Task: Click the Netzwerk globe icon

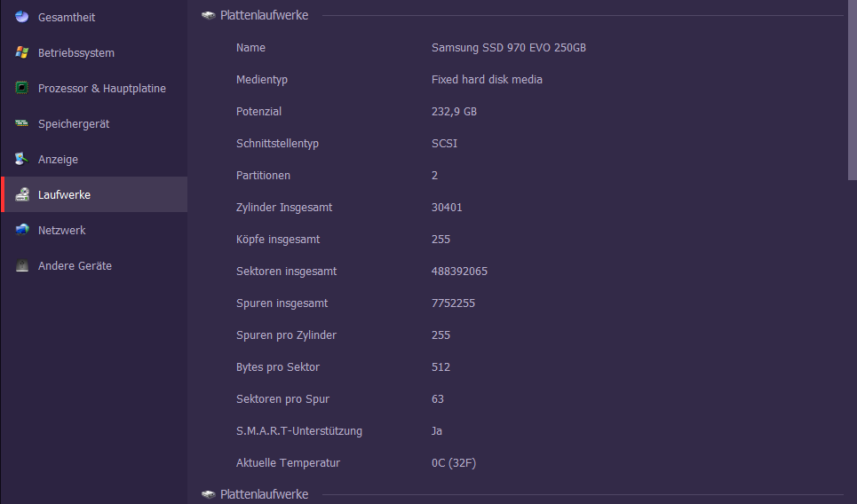Action: coord(22,230)
